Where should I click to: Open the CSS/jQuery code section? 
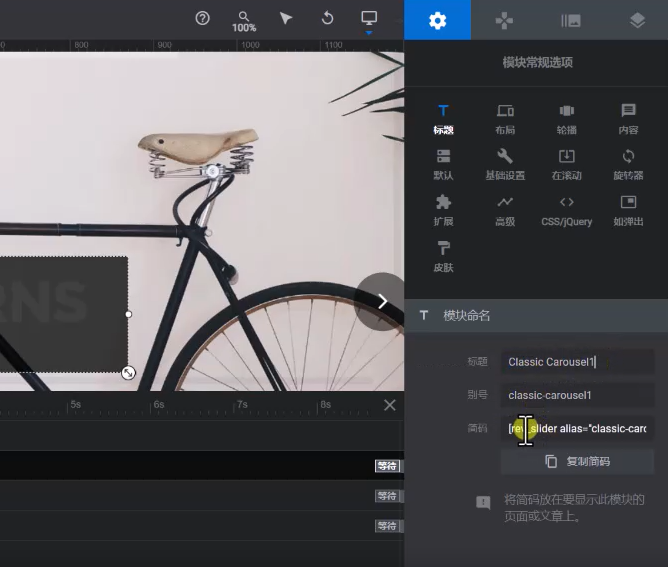[567, 211]
